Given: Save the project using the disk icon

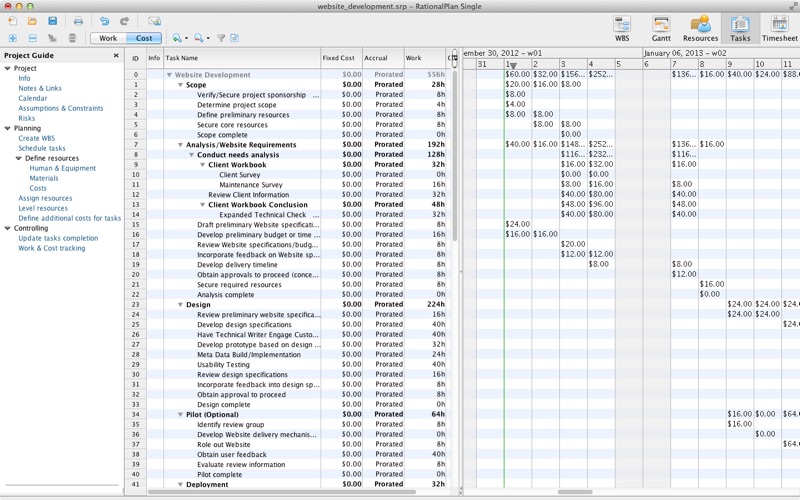Looking at the screenshot, I should click(x=51, y=21).
